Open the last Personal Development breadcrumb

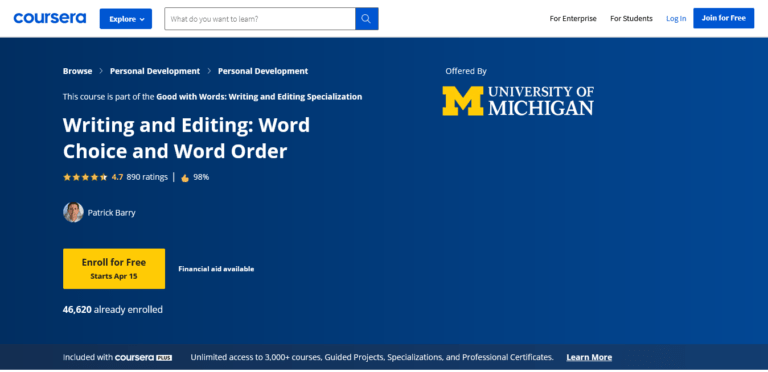point(263,71)
